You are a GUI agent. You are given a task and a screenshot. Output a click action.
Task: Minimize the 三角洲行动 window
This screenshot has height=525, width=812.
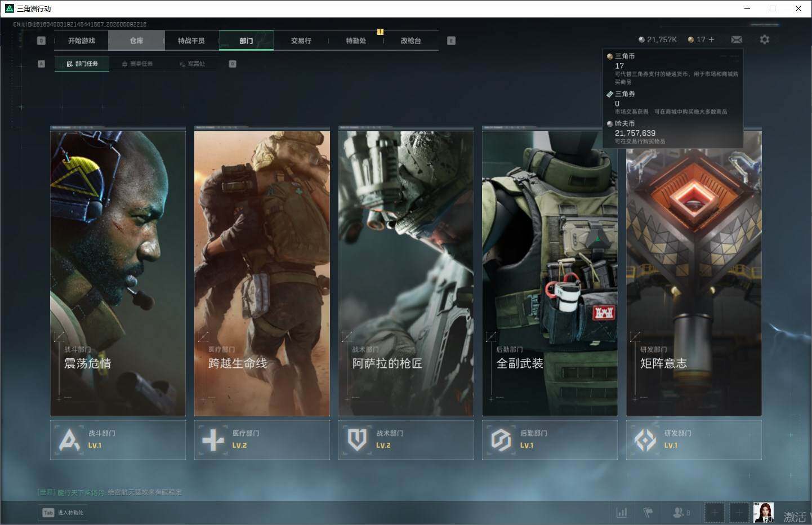point(747,8)
